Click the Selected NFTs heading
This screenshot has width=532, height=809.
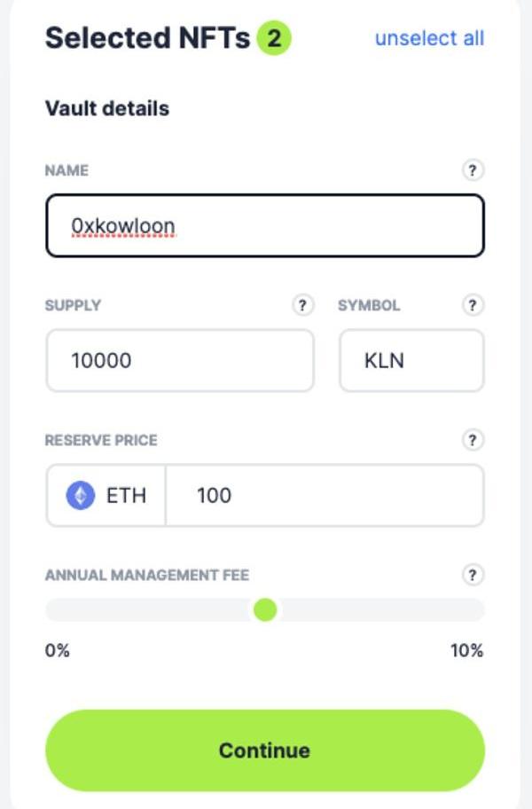pyautogui.click(x=147, y=38)
